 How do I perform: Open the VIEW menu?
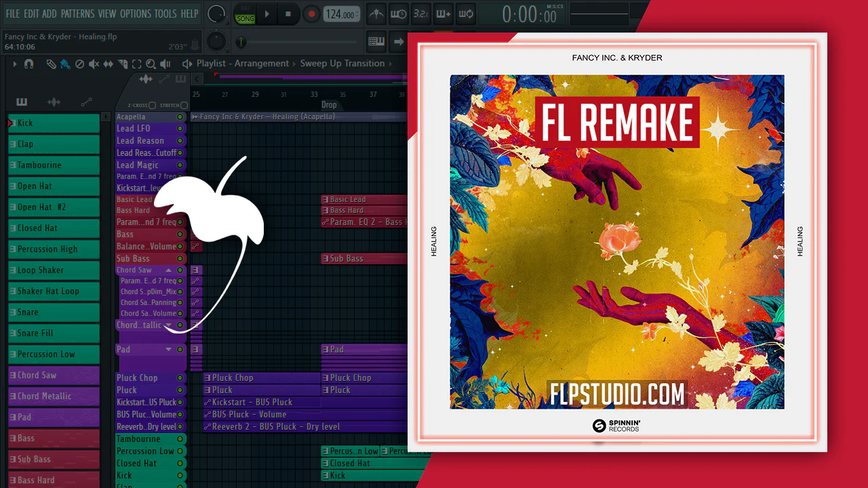107,14
